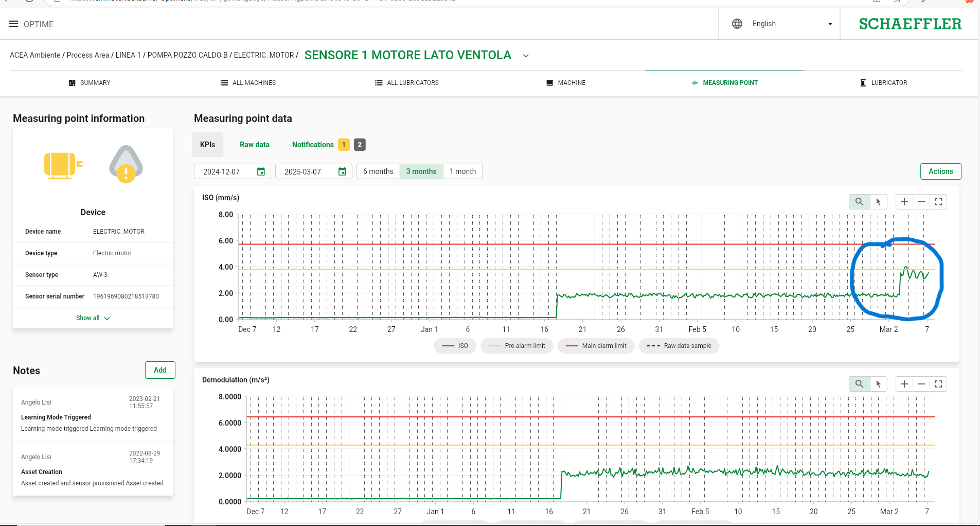Click the SCHAEFFLER logo

(910, 24)
